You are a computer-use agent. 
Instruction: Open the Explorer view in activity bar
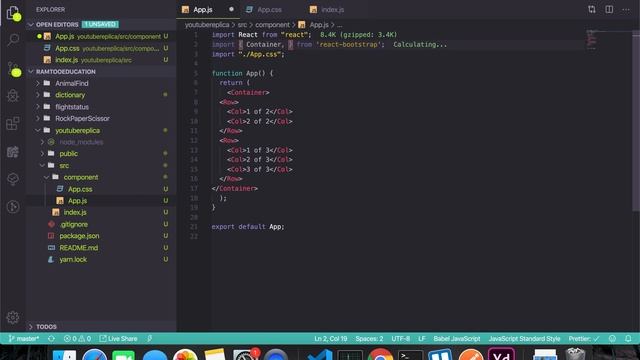(13, 13)
